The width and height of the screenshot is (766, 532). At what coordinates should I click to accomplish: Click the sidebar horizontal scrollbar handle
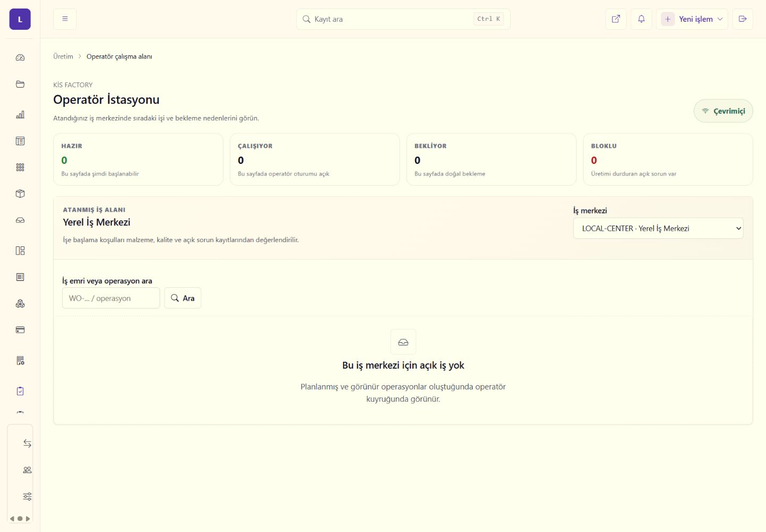[x=20, y=519]
